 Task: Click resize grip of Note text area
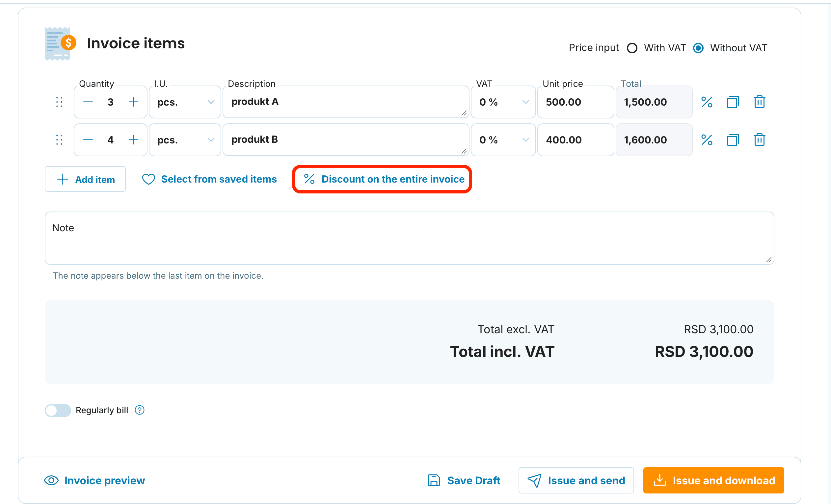(x=768, y=260)
